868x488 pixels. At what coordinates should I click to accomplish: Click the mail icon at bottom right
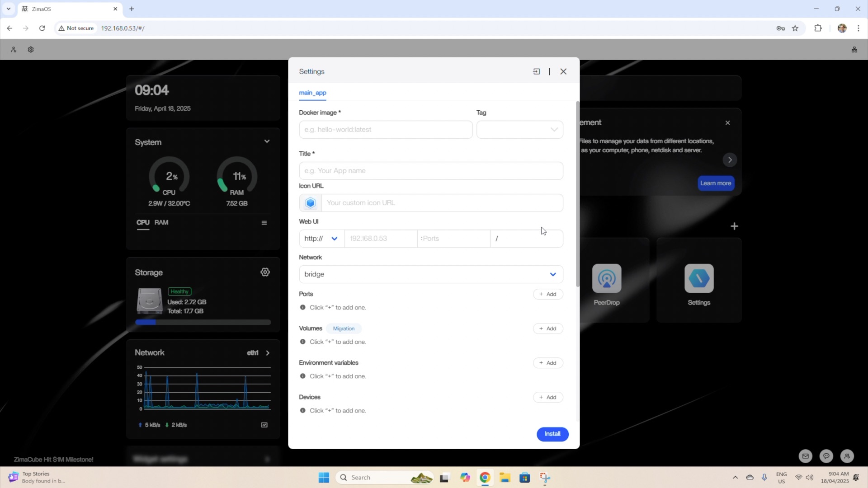point(805,456)
